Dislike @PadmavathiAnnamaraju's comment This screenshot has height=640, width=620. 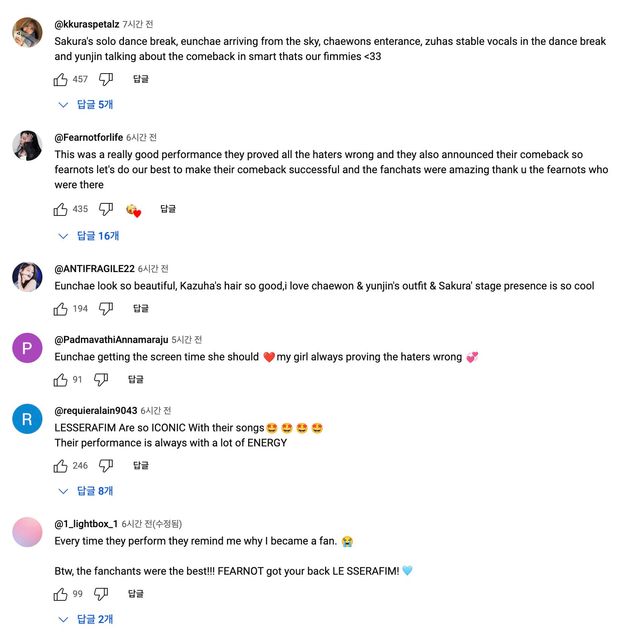[x=101, y=380]
